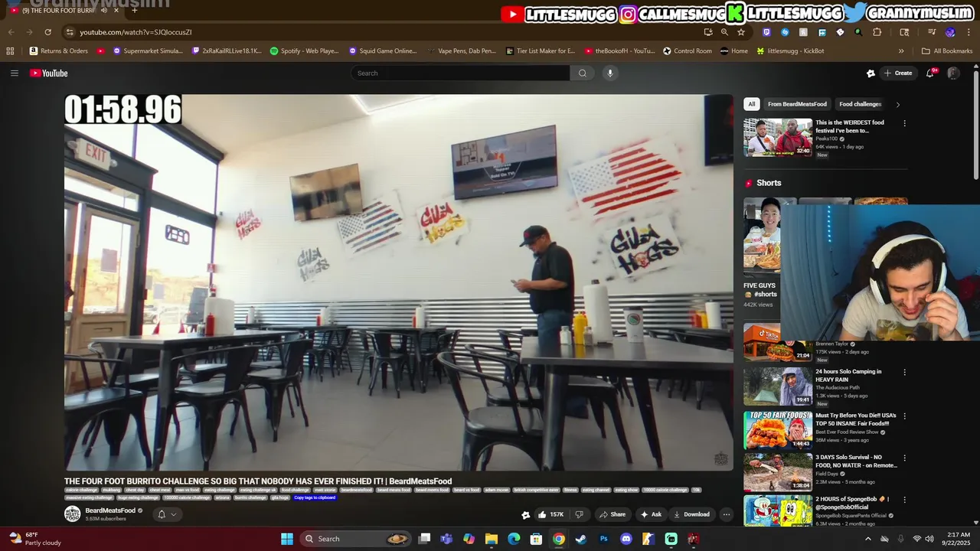Image resolution: width=980 pixels, height=551 pixels.
Task: Open the taskbar volume speaker icon
Action: tap(929, 539)
